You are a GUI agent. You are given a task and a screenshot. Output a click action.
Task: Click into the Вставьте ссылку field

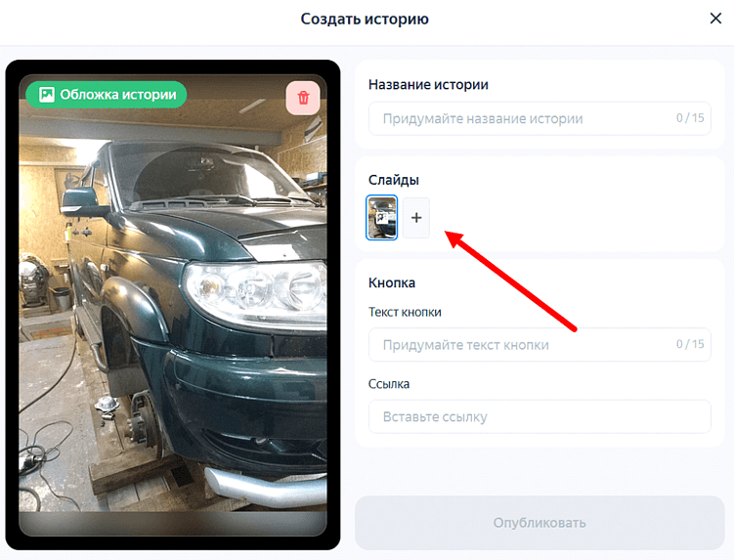click(x=540, y=416)
